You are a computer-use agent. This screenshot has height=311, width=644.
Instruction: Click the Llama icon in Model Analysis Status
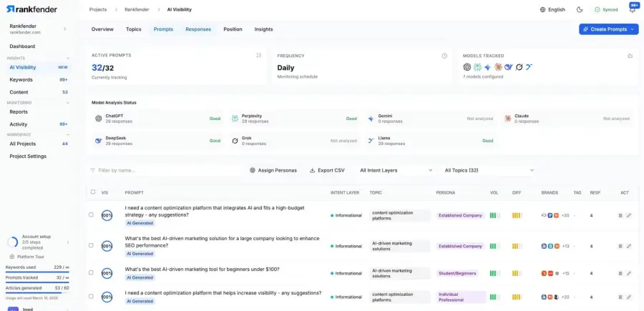(371, 141)
